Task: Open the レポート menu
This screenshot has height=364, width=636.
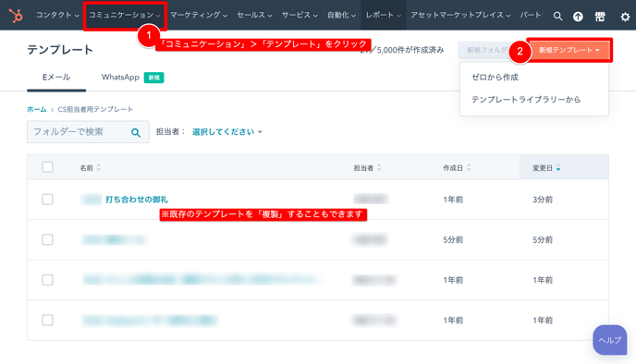Action: click(x=384, y=15)
